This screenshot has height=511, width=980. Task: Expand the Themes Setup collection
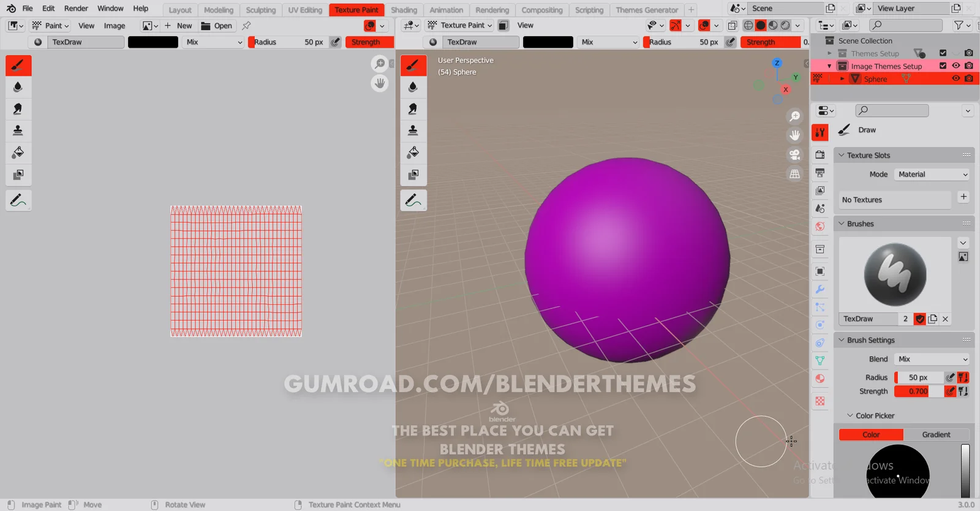[830, 53]
